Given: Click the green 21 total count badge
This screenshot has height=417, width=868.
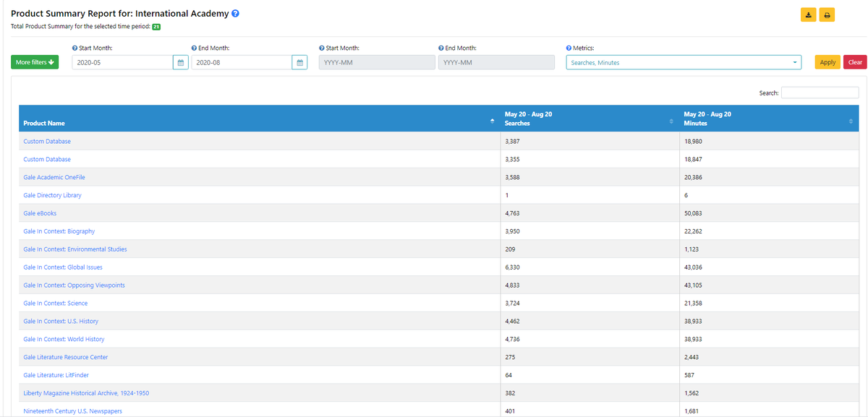Looking at the screenshot, I should click(x=156, y=27).
